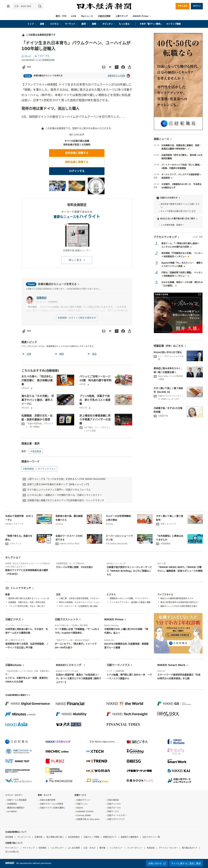Viewport: 208px width, 868px height.
Task: Open National Geographic logo link
Action: (x=54, y=771)
